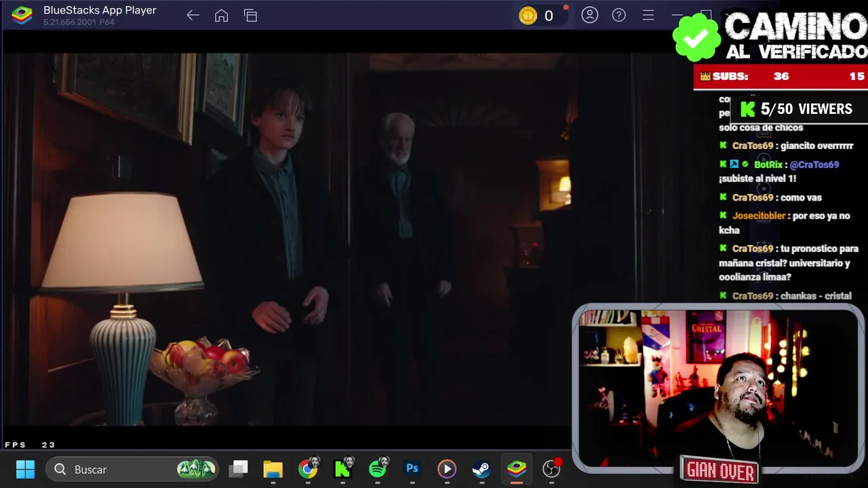Open the media player taskbar icon
Viewport: 868px width, 488px height.
click(x=447, y=469)
